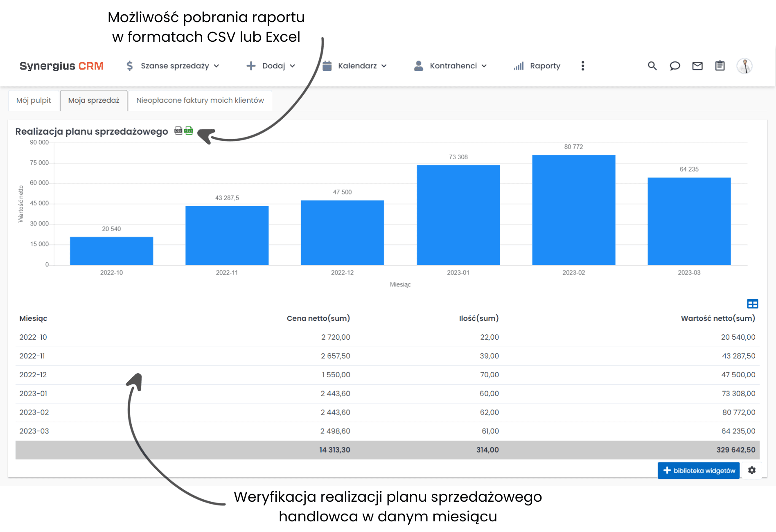The height and width of the screenshot is (532, 776).
Task: Open the mail envelope icon
Action: tap(697, 66)
